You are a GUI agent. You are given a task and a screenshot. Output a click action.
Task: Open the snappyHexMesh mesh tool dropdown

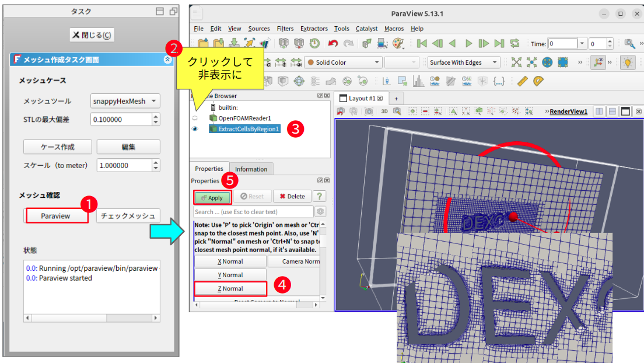pyautogui.click(x=125, y=101)
